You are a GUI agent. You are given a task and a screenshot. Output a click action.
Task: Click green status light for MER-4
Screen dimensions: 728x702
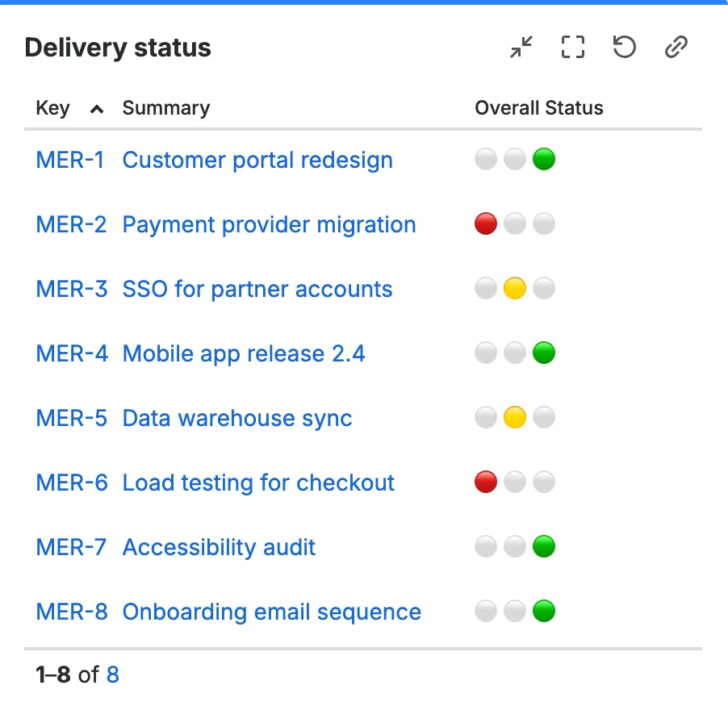544,353
